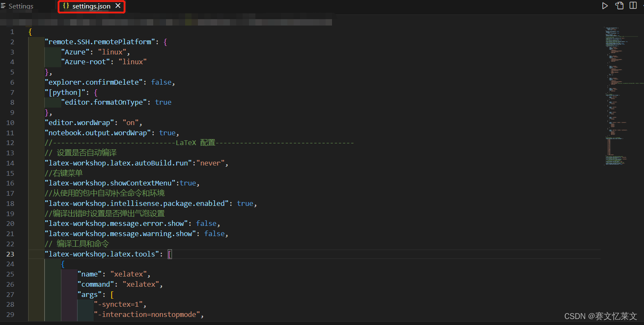Click the "editor.formatOnType" key

tap(104, 103)
